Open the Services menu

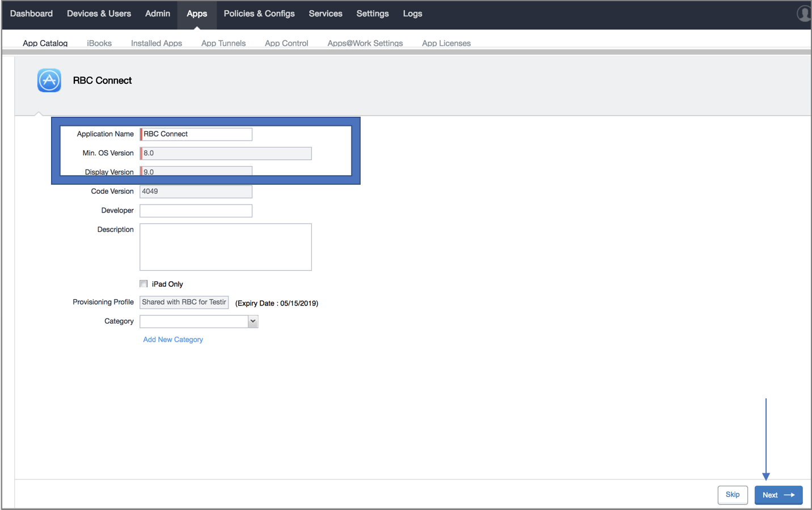point(325,14)
